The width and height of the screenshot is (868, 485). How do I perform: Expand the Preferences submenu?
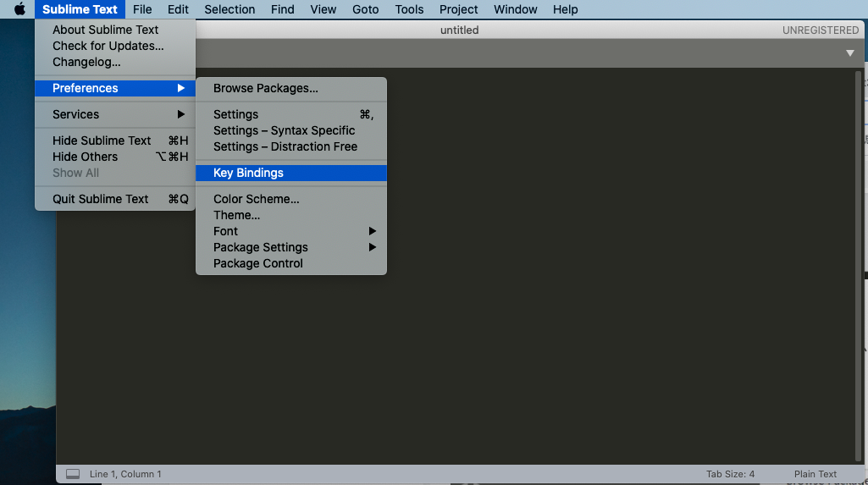(x=115, y=88)
